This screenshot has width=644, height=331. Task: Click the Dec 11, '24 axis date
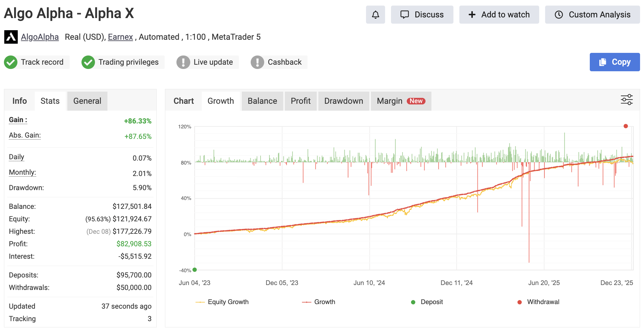pos(456,283)
